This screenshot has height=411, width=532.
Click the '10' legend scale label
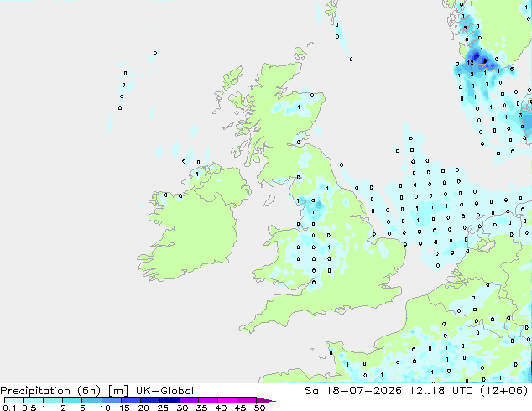coord(105,408)
